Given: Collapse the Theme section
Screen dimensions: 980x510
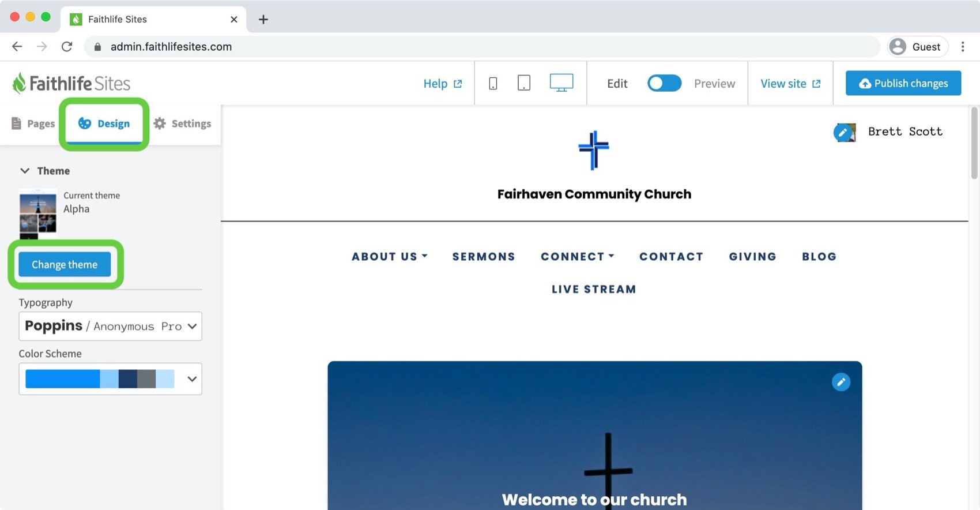Looking at the screenshot, I should click(25, 171).
